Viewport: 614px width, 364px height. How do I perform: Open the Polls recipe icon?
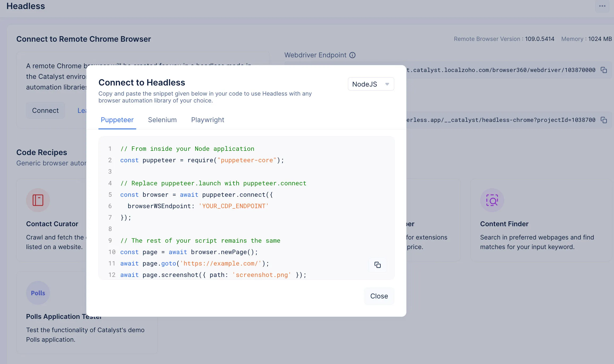coord(38,293)
